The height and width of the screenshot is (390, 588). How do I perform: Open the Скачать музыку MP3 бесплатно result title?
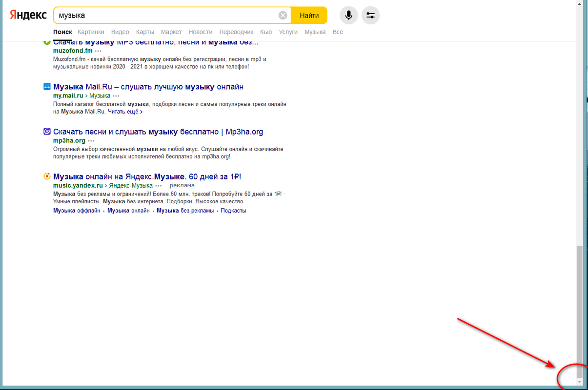[156, 42]
